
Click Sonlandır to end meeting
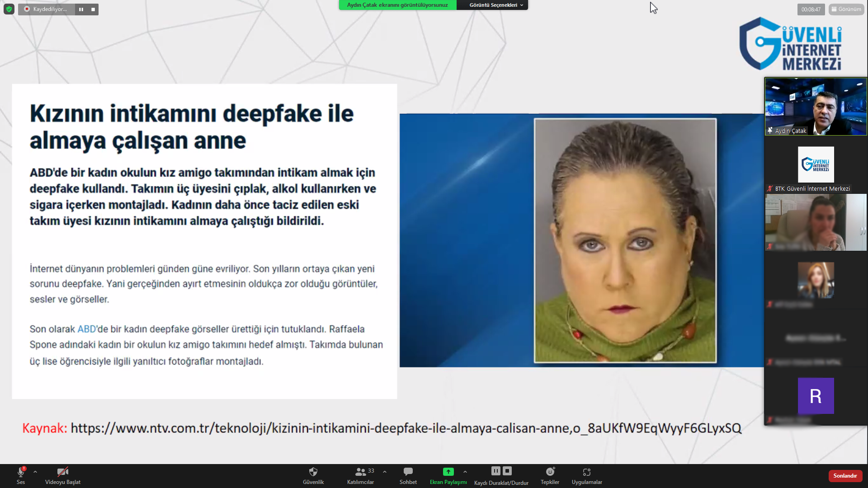pos(845,476)
